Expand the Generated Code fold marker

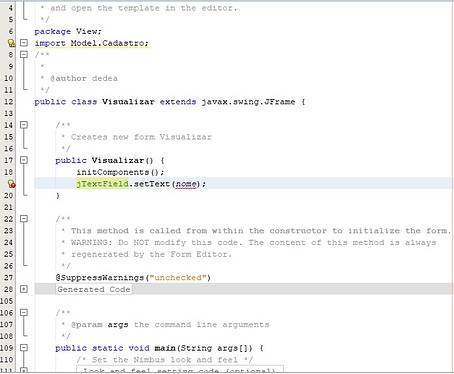coord(24,289)
